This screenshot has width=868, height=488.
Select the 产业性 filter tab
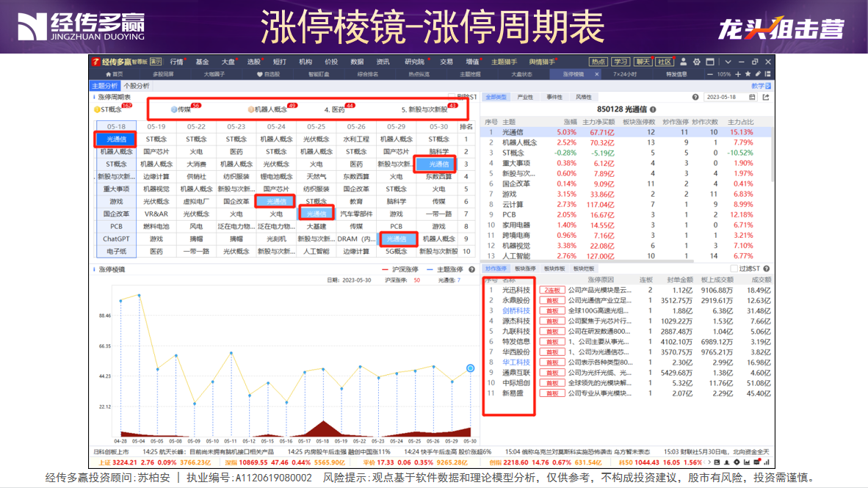(x=525, y=97)
